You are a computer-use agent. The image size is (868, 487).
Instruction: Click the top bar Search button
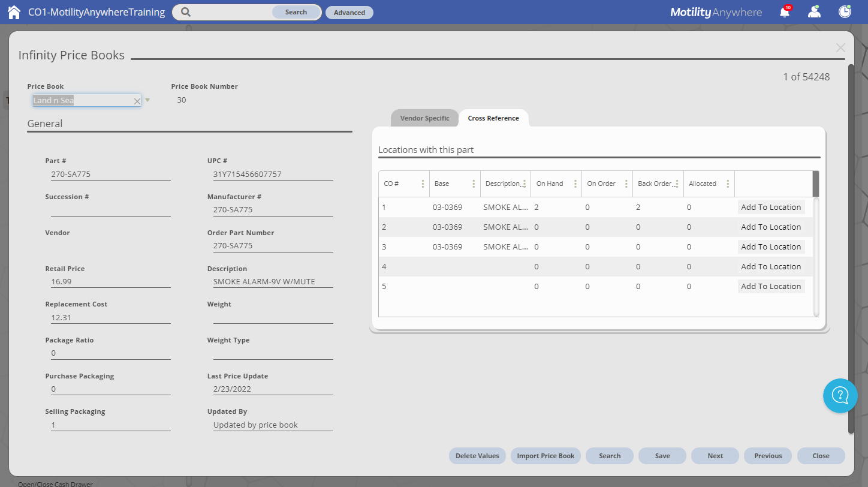[x=296, y=12]
